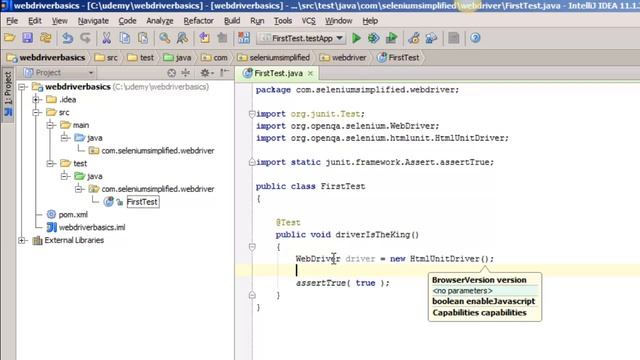Collapse the src folder node
This screenshot has width=640, height=360.
click(36, 112)
